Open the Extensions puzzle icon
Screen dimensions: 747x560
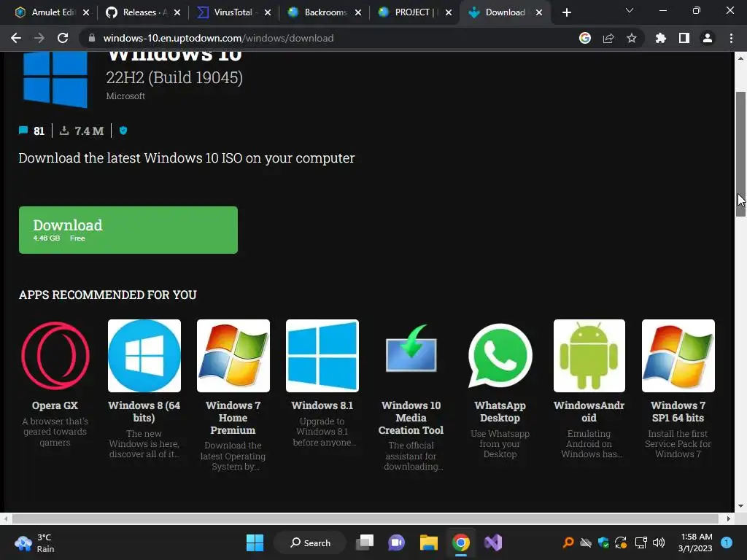click(661, 38)
